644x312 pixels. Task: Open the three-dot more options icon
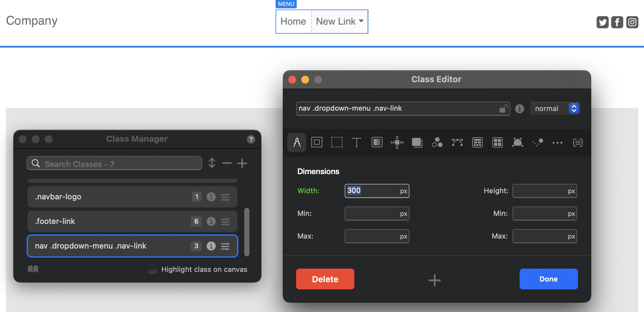coord(557,142)
